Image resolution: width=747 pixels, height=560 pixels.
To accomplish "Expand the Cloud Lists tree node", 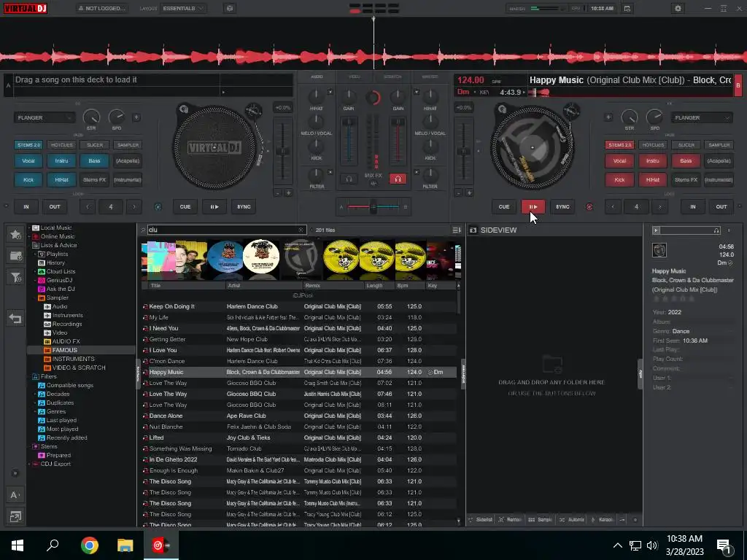I will [35, 271].
